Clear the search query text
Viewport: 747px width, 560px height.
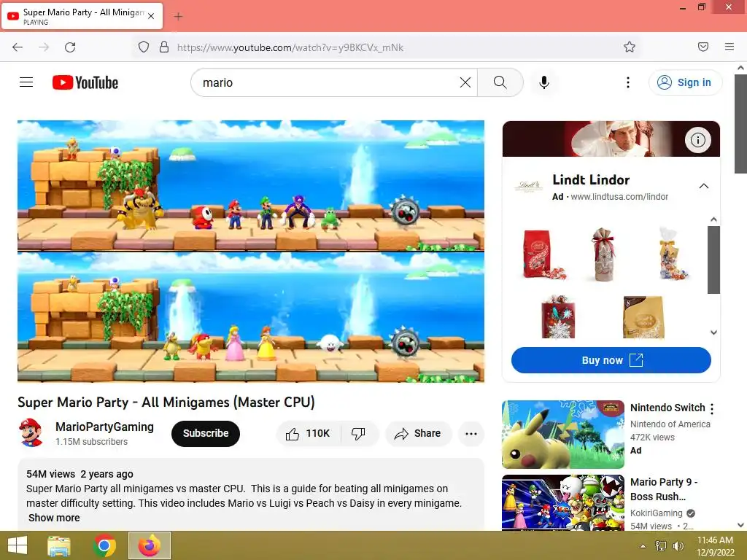pos(465,82)
